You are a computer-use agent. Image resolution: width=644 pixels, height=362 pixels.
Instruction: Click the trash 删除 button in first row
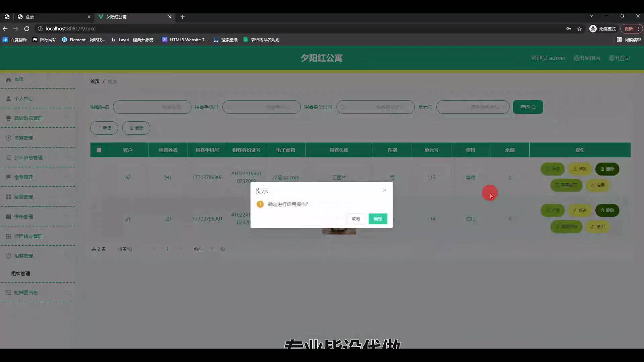[607, 169]
